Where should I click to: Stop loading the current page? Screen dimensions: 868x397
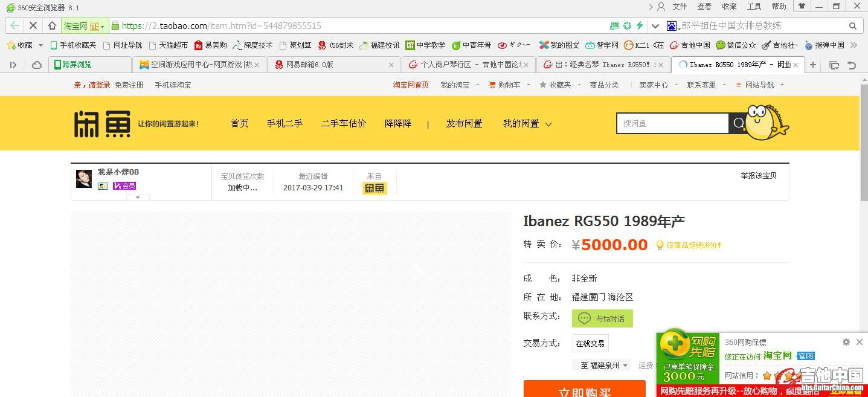tap(33, 26)
